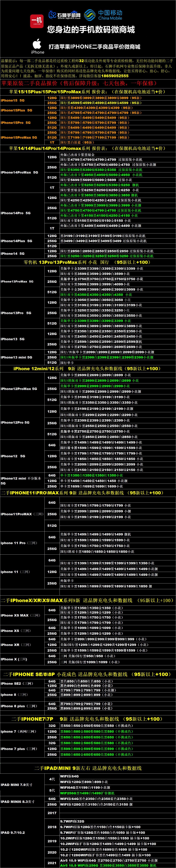This screenshot has height=868, width=176.
Task: Click the China Mobile 中国移动 logo
Action: [103, 15]
